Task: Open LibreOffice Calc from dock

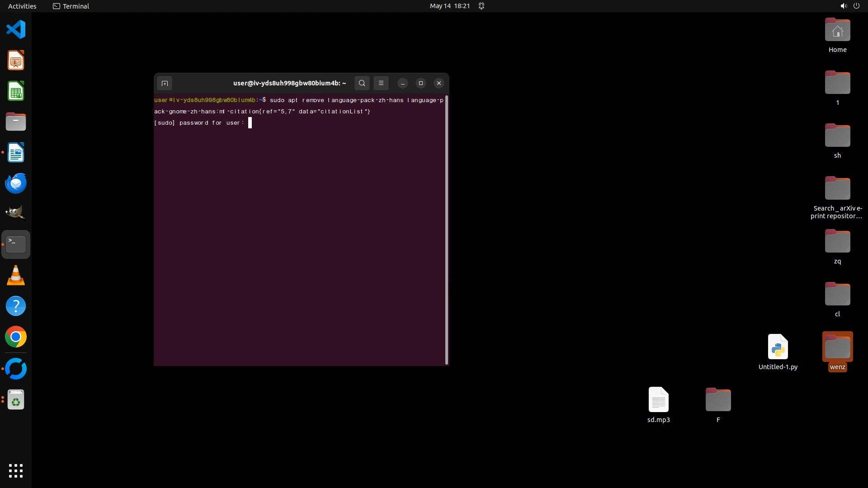Action: (16, 91)
